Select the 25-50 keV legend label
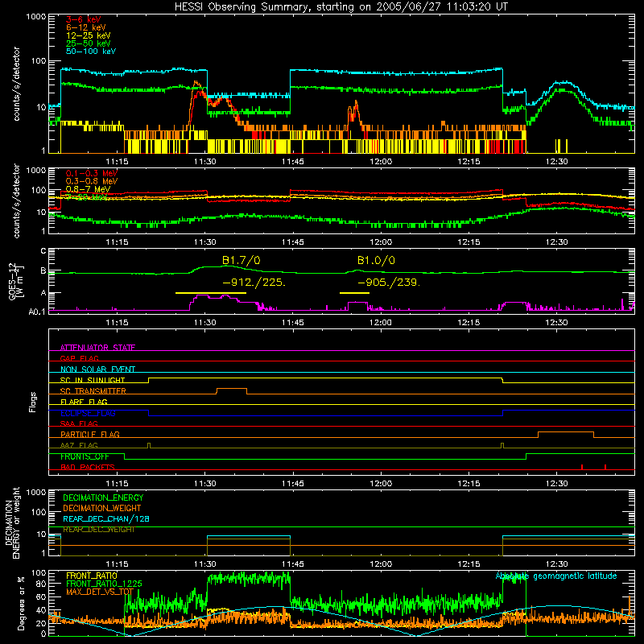Screen dimensions: 644x644 [x=89, y=43]
